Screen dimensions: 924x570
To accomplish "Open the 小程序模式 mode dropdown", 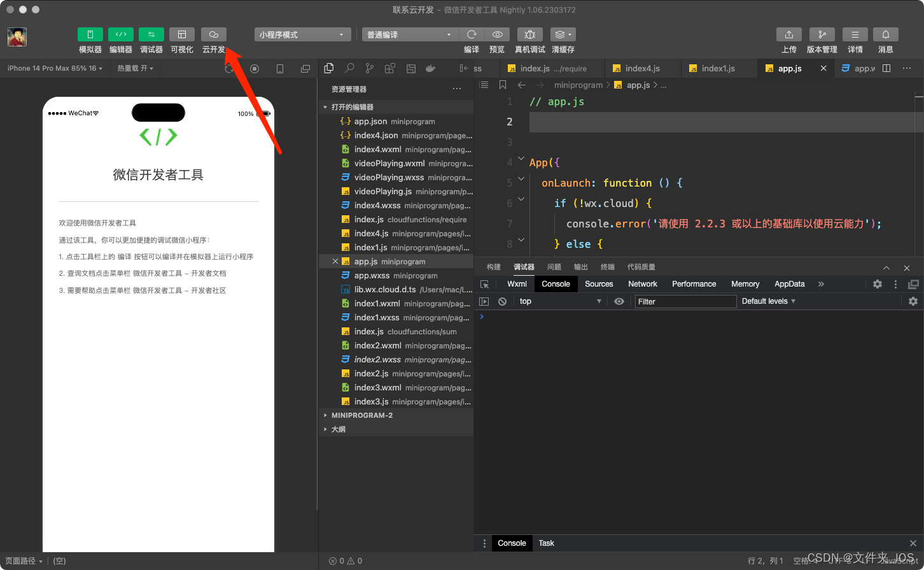I will click(303, 34).
